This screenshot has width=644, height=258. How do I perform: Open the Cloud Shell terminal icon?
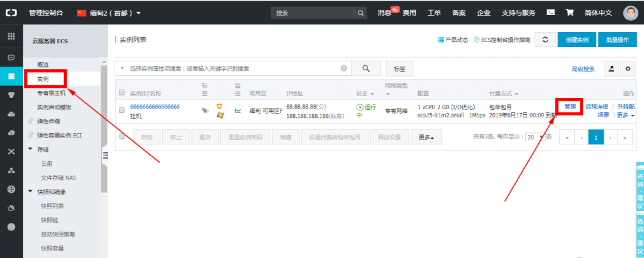coord(551,13)
